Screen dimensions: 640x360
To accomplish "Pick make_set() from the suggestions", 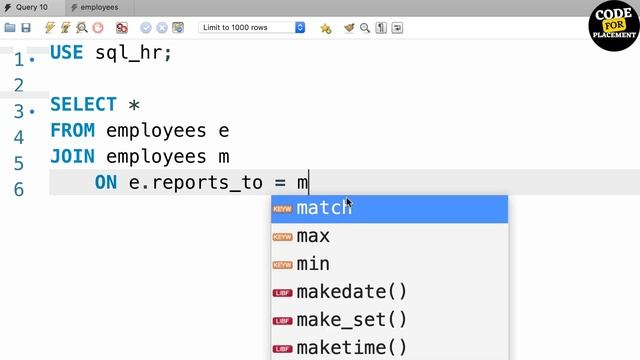I will (389, 320).
